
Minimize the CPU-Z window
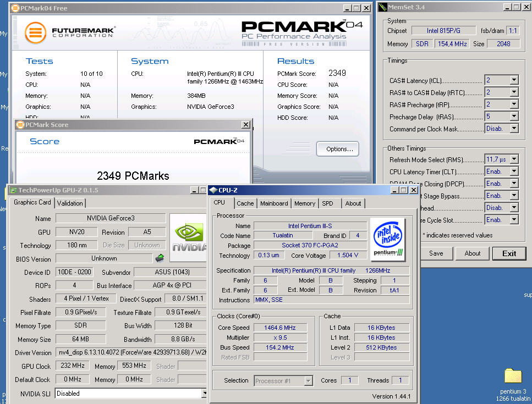(x=394, y=190)
